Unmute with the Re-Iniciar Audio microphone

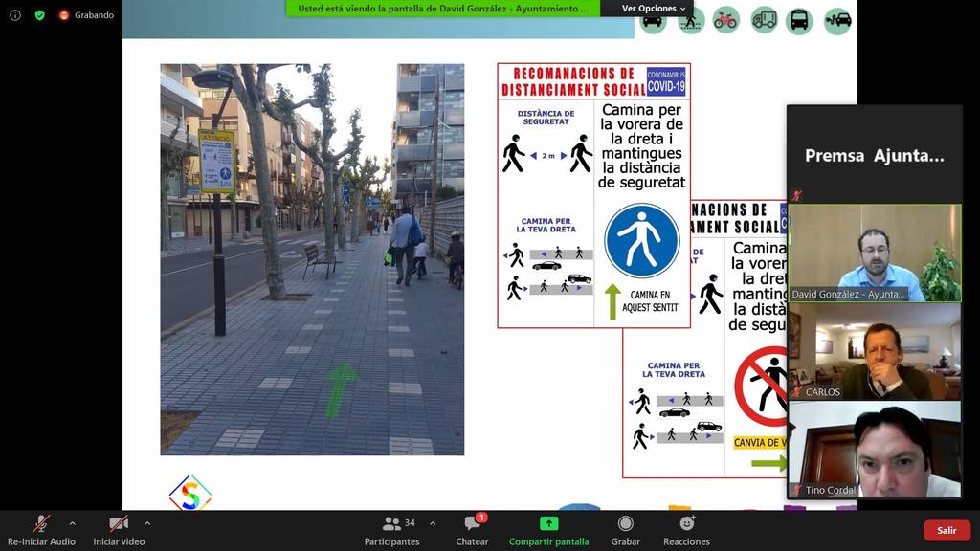pyautogui.click(x=41, y=530)
